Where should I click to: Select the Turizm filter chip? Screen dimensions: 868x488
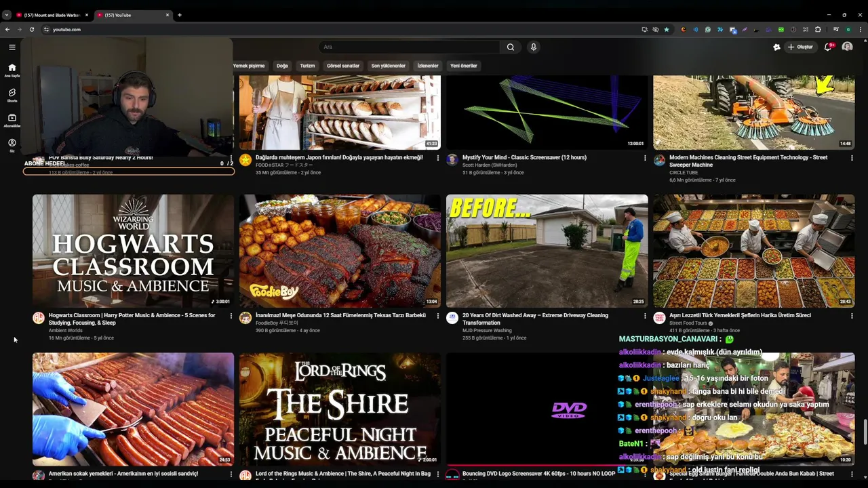[x=308, y=66]
